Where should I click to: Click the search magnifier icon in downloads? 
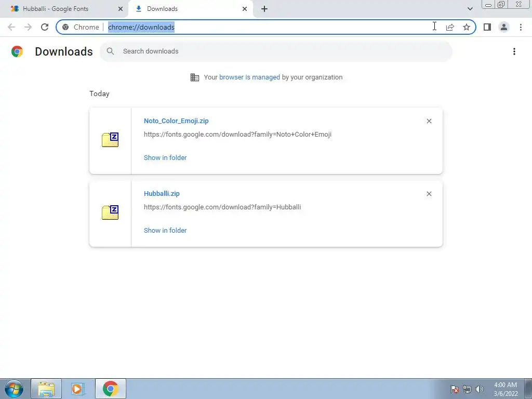(110, 51)
